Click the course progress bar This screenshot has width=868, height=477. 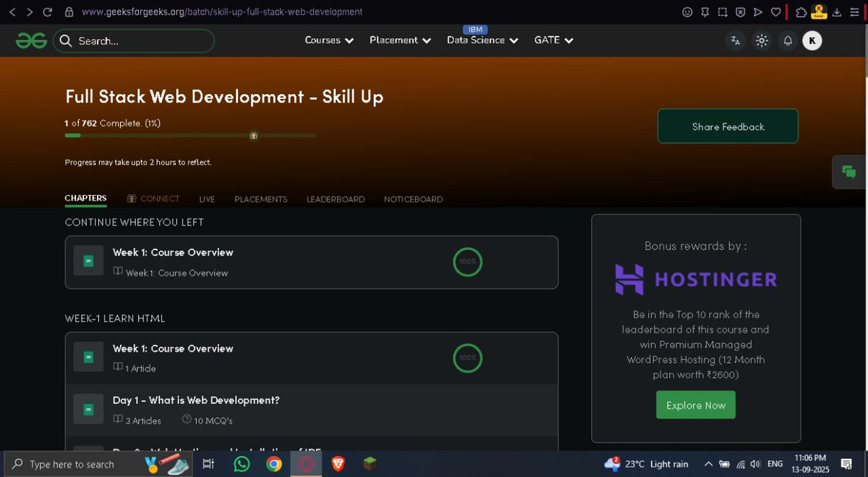[x=190, y=135]
